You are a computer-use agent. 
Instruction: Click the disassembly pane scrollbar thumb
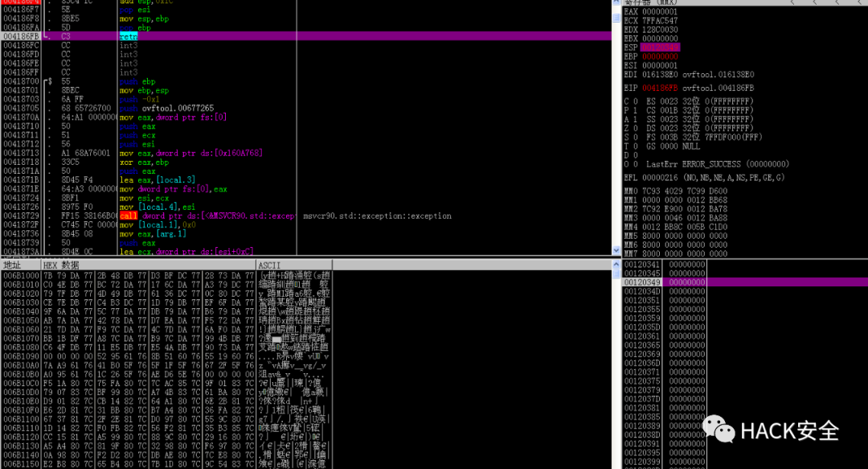pos(616,18)
